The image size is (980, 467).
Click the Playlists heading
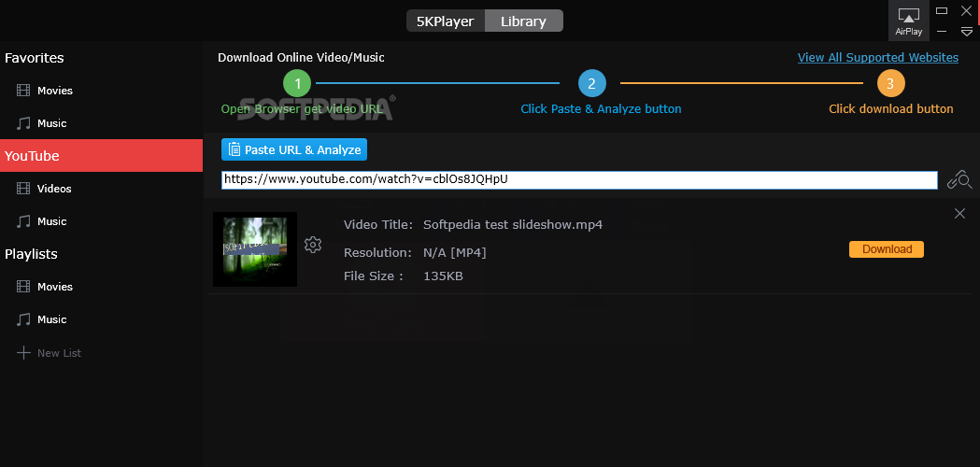(x=31, y=254)
